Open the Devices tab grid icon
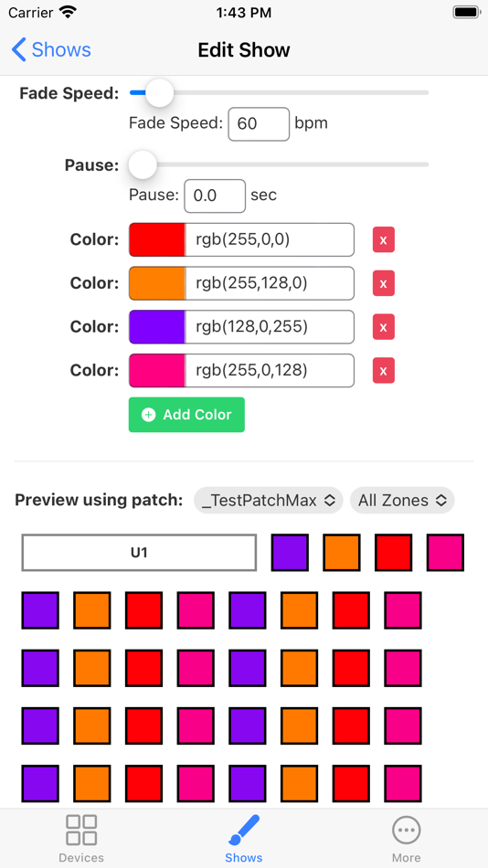 (x=81, y=830)
